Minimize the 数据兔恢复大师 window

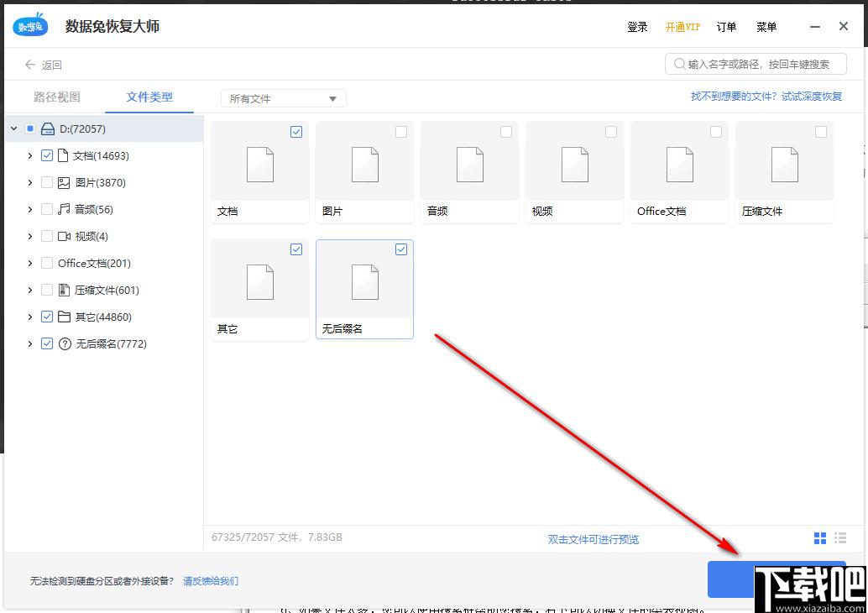click(815, 27)
